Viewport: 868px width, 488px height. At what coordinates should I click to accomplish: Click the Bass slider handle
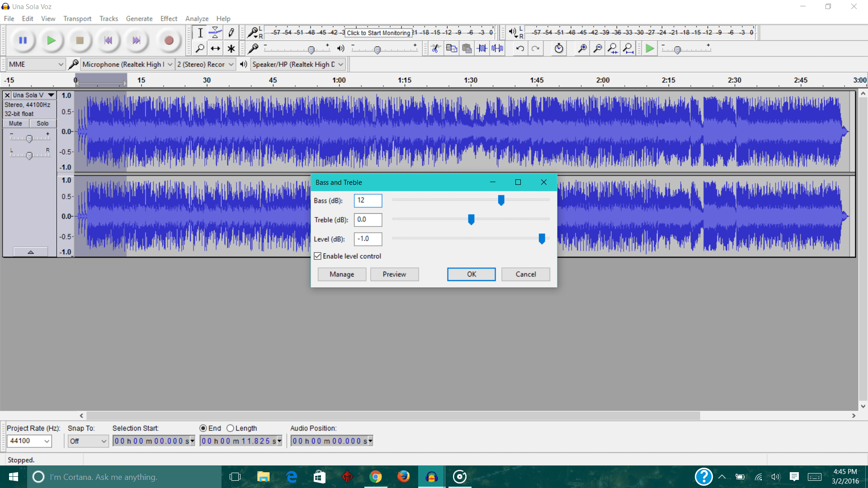coord(501,200)
